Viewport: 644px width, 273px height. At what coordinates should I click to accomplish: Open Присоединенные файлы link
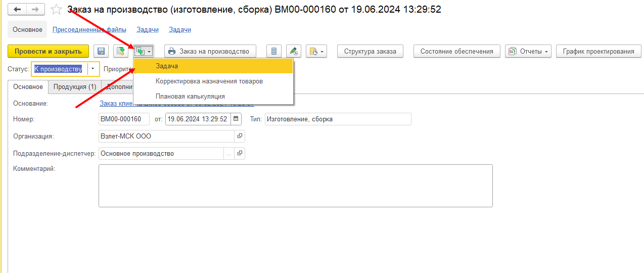(x=89, y=30)
